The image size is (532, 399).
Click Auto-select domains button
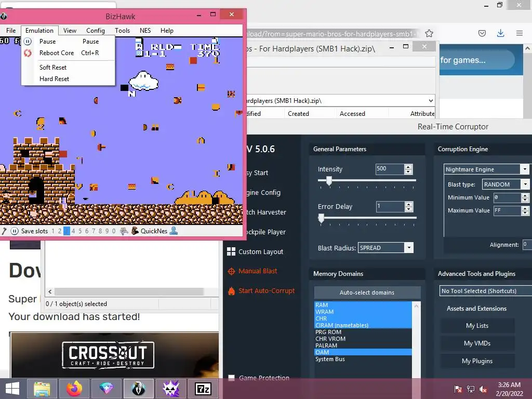(367, 292)
